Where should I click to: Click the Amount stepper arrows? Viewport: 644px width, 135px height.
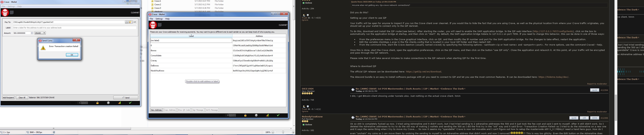[32, 33]
